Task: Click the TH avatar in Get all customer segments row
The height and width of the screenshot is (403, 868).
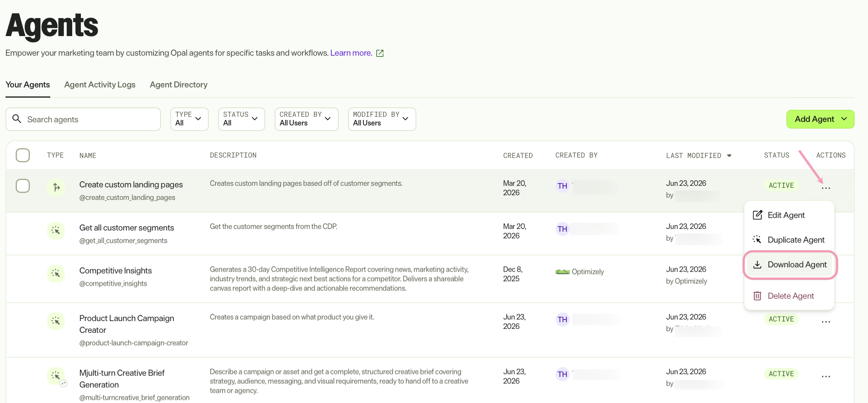Action: [x=562, y=229]
